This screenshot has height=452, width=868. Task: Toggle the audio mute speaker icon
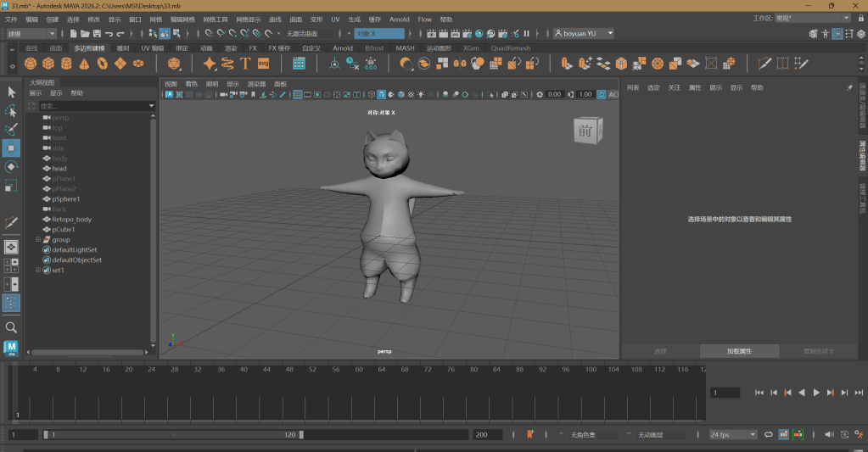click(x=828, y=434)
